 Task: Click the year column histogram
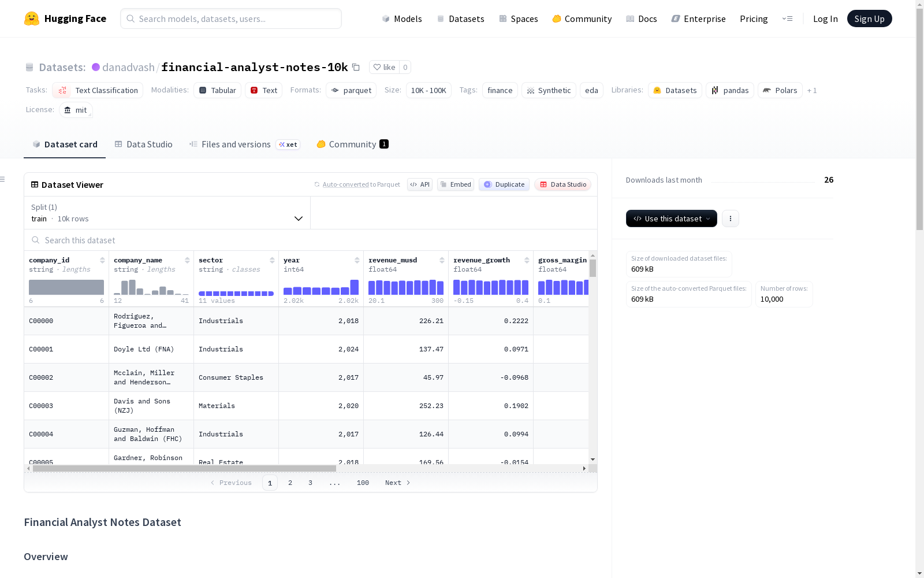pos(321,287)
